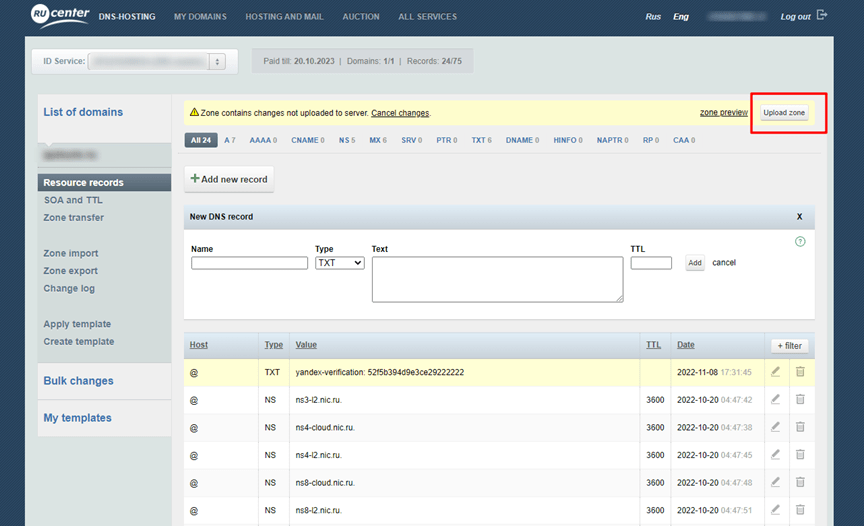Delete the ns8-l2.nic.ru. record

800,509
